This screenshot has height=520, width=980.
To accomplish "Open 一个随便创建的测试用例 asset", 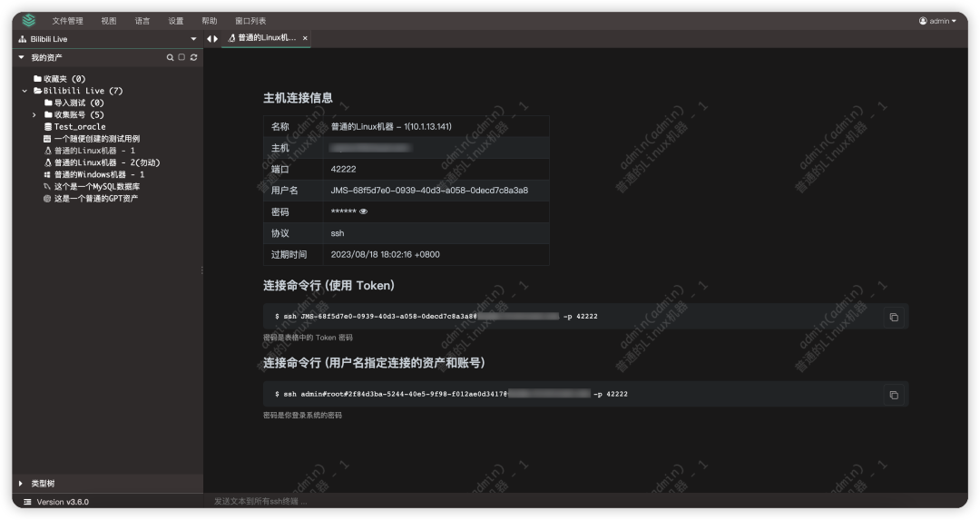I will tap(97, 139).
